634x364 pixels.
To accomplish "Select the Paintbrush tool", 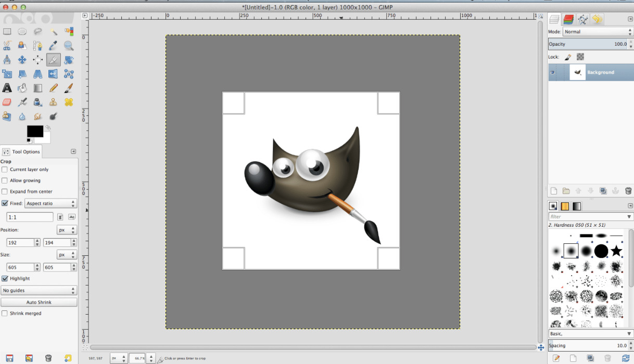I will 69,88.
